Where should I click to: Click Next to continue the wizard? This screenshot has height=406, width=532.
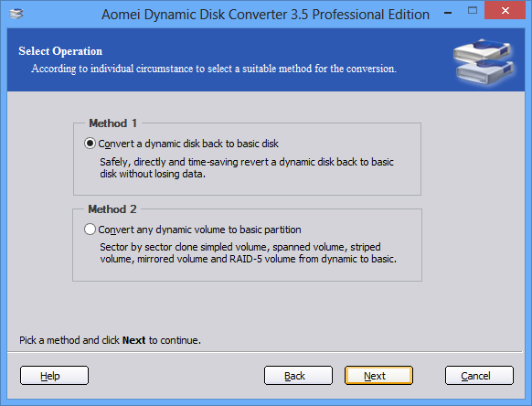pyautogui.click(x=378, y=376)
